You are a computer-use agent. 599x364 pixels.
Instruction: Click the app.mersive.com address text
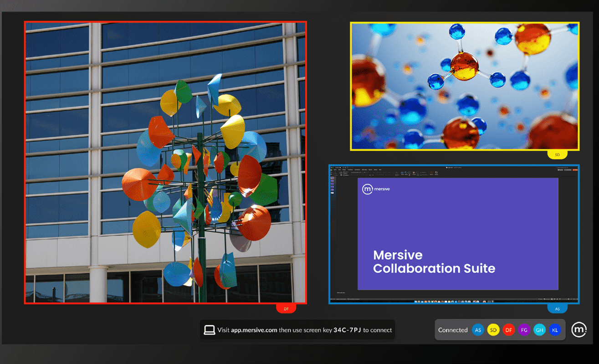click(254, 330)
